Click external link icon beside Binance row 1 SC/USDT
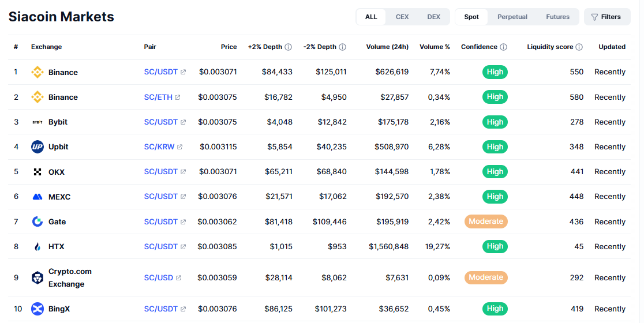The image size is (644, 323). pyautogui.click(x=183, y=72)
